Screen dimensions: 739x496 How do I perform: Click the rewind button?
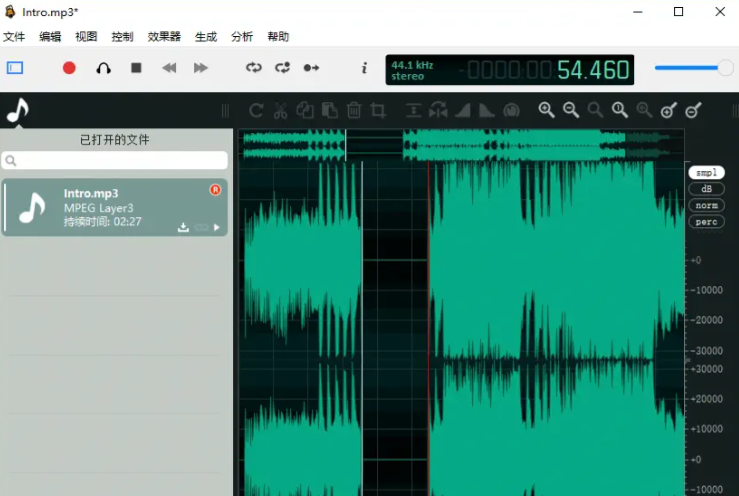point(169,68)
